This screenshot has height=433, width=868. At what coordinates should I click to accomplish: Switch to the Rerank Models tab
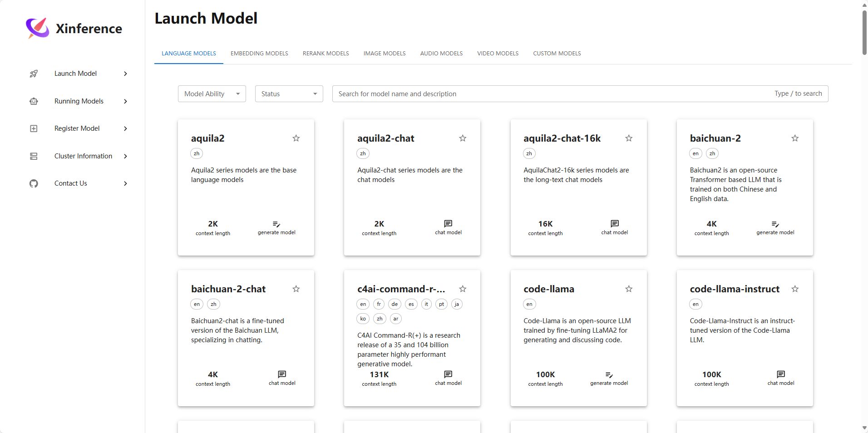click(326, 54)
